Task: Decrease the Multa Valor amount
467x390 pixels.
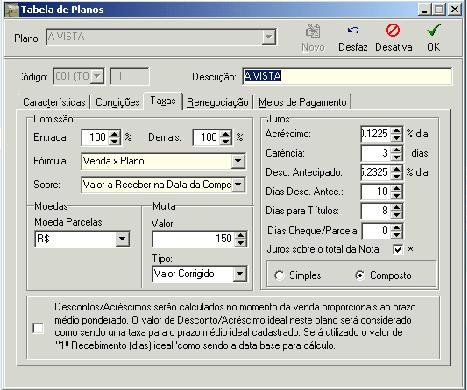Action: (x=241, y=242)
